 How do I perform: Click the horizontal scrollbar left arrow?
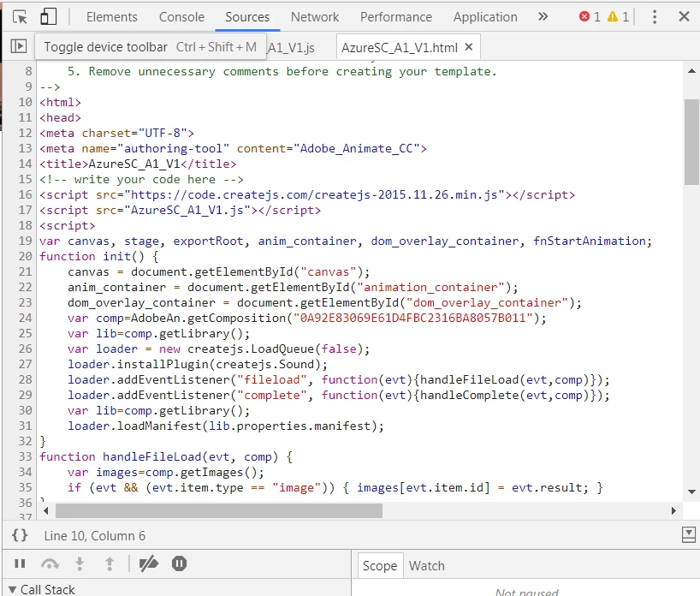tap(45, 510)
